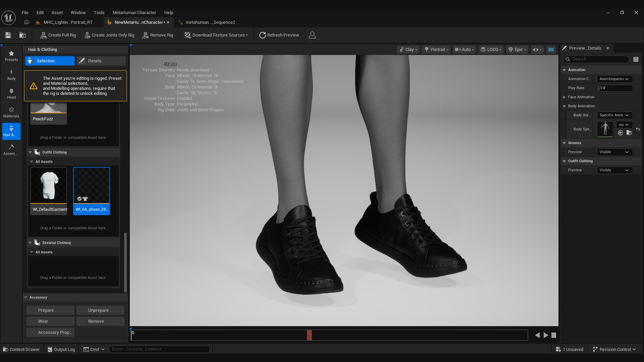Screen dimensions: 644x362
Task: Play the animation in reverse
Action: pyautogui.click(x=537, y=335)
